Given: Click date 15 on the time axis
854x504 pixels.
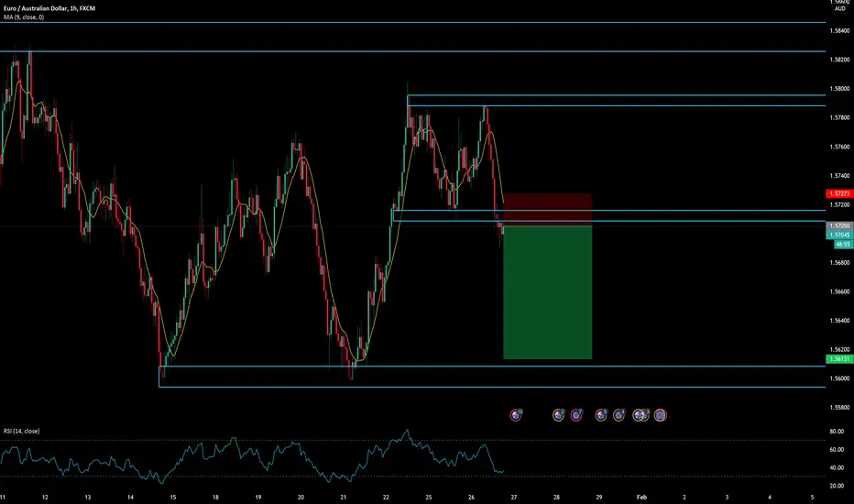Looking at the screenshot, I should click(x=172, y=497).
